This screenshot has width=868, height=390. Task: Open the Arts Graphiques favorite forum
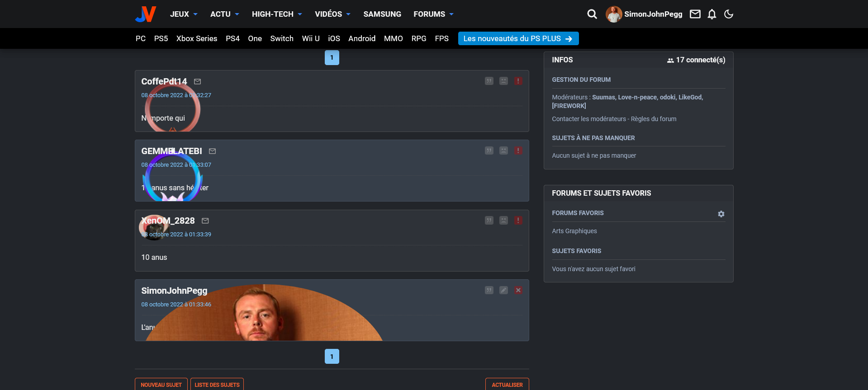click(x=574, y=231)
